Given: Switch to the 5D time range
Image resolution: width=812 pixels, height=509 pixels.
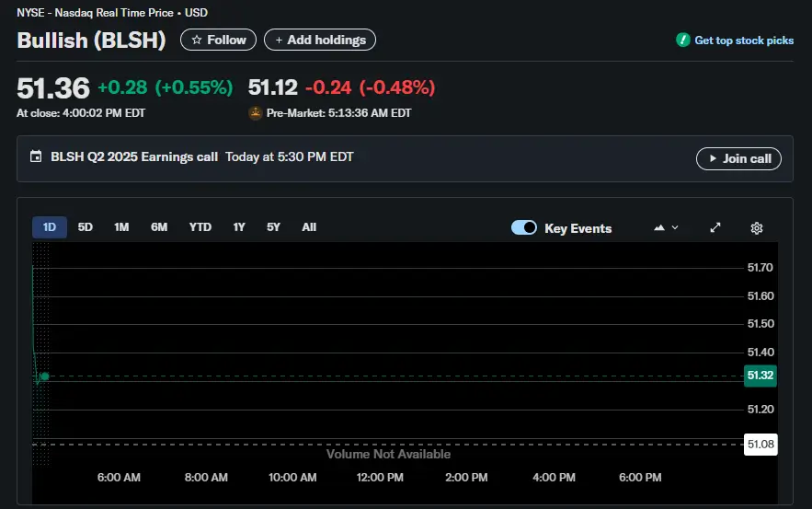Looking at the screenshot, I should 86,227.
